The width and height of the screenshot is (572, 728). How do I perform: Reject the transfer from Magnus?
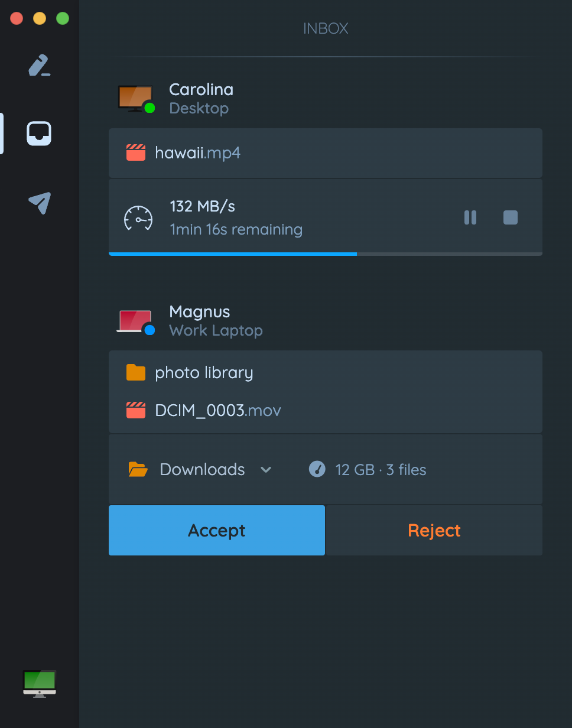click(434, 530)
